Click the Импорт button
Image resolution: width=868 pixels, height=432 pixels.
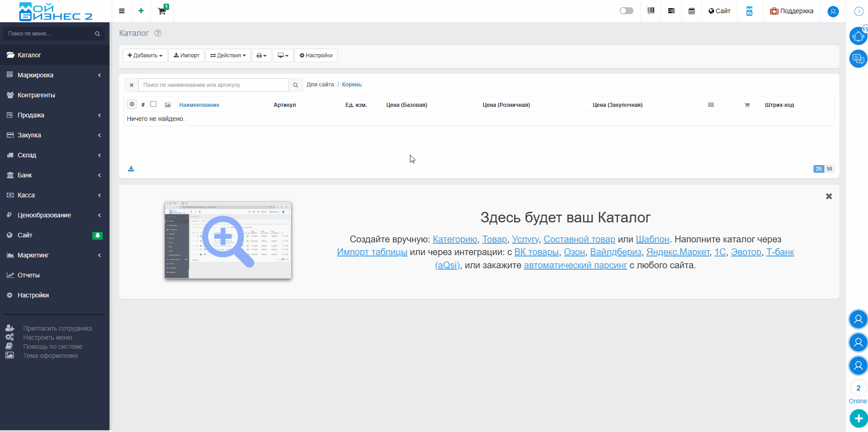[x=186, y=55]
